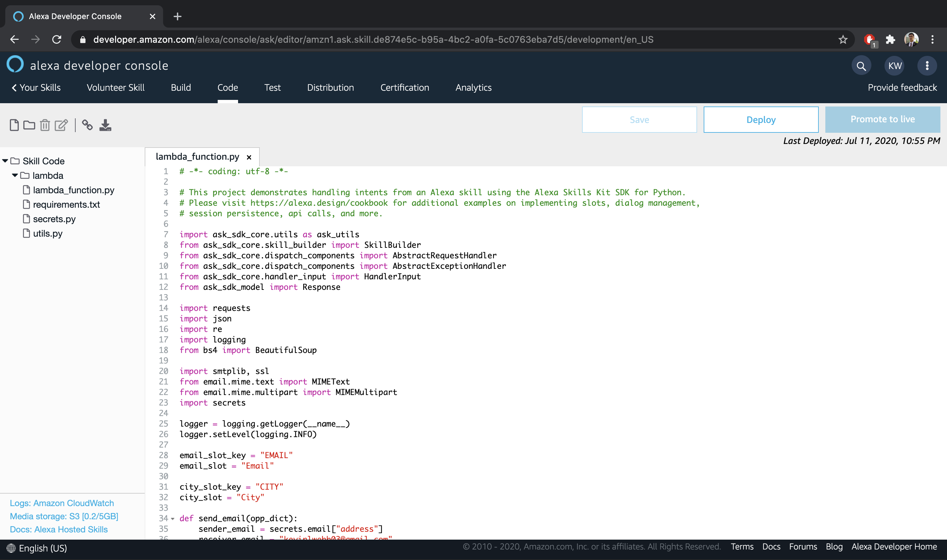Click the new folder toolbar icon
The image size is (947, 560).
pos(29,125)
